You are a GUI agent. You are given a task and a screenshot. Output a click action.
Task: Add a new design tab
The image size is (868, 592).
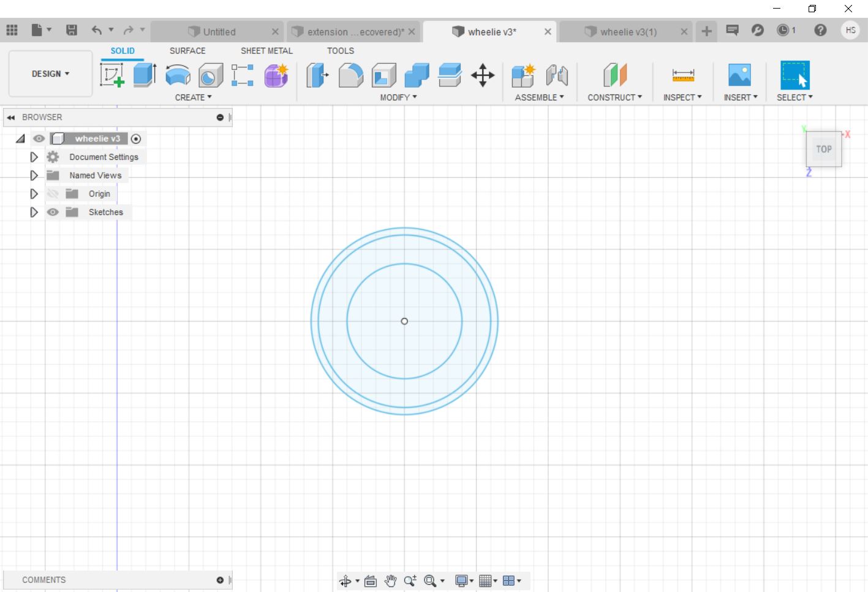(x=706, y=31)
